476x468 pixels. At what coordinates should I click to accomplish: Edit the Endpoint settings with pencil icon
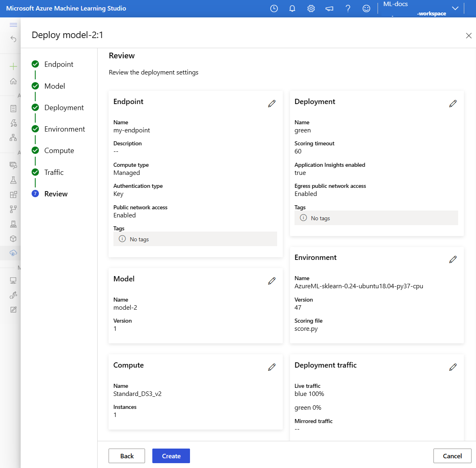tap(272, 104)
